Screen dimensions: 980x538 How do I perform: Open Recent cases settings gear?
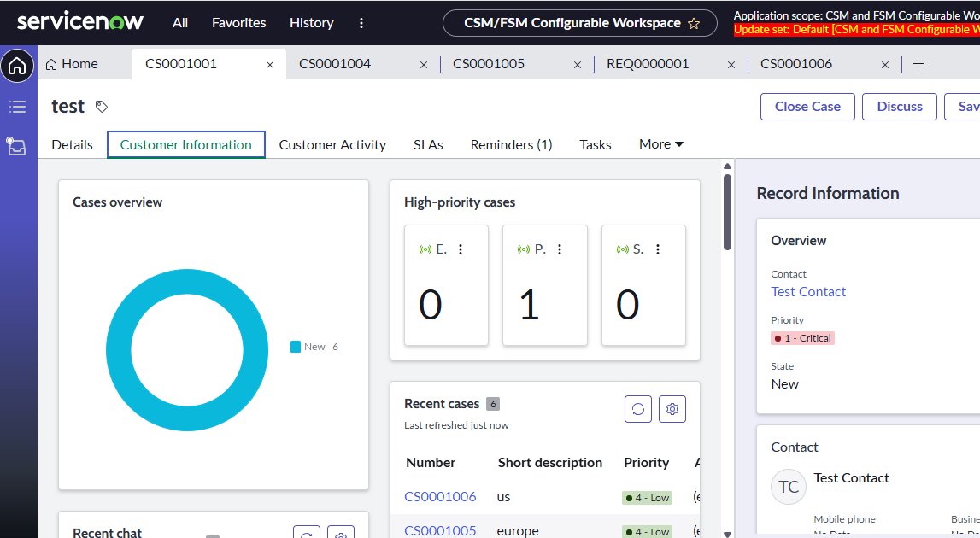coord(672,409)
